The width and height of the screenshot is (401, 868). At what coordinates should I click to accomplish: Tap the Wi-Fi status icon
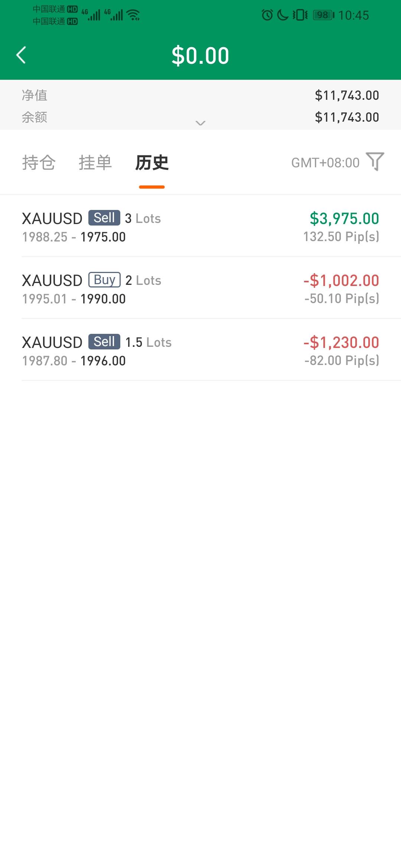133,15
